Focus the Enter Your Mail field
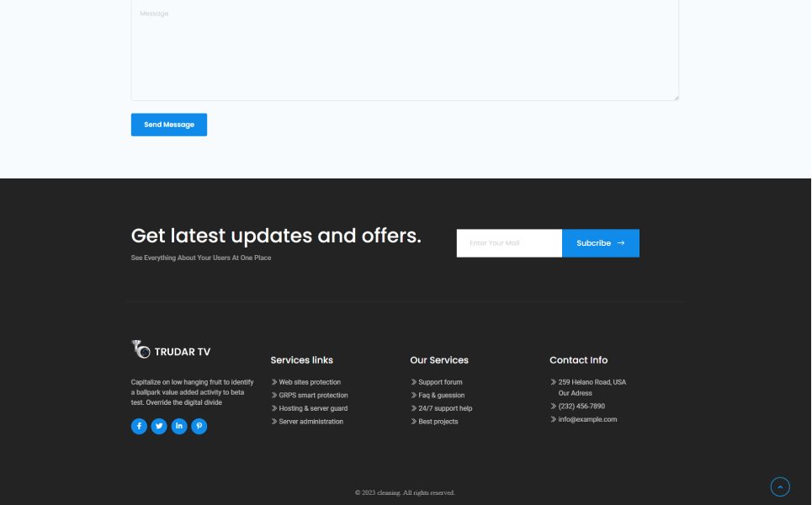Viewport: 812px width, 505px height. pyautogui.click(x=509, y=243)
